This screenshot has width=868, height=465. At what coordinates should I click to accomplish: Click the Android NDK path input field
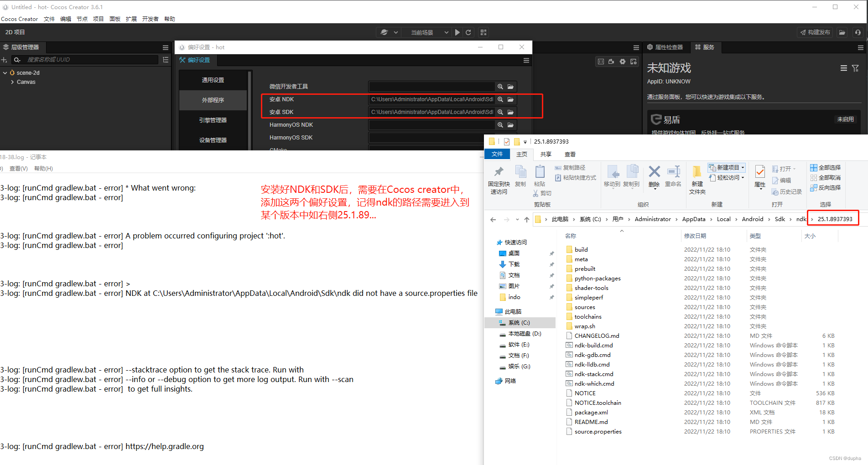tap(431, 99)
